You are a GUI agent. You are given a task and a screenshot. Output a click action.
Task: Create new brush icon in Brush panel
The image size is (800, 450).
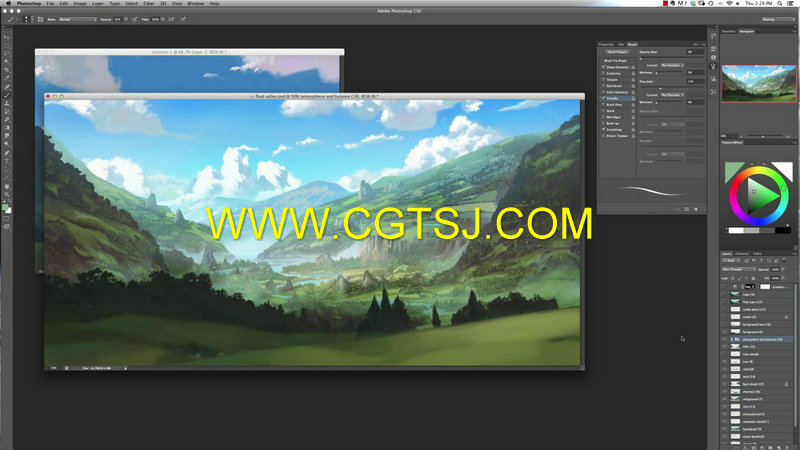pyautogui.click(x=695, y=209)
